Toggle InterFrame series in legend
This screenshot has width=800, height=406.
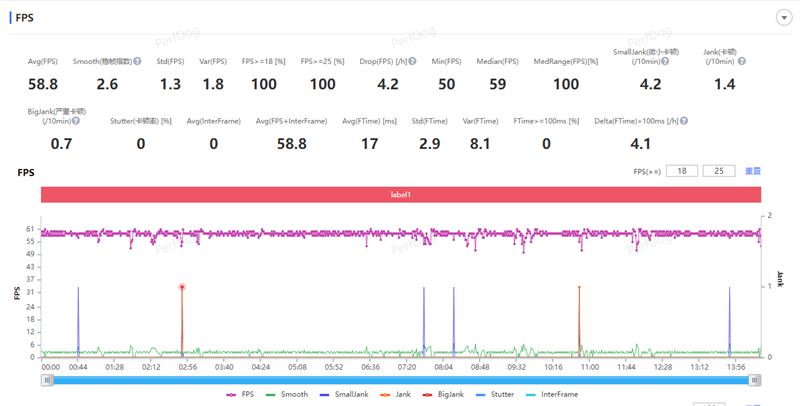pos(551,395)
